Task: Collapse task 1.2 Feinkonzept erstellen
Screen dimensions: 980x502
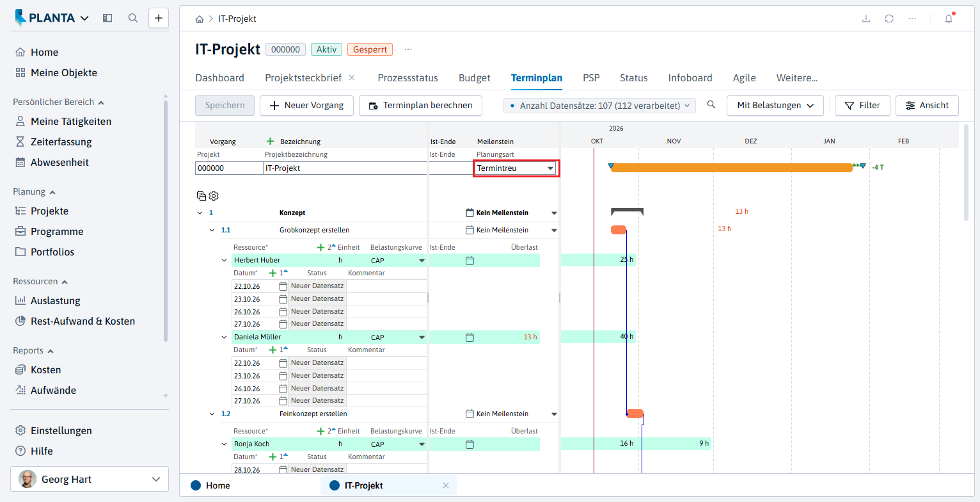Action: [212, 414]
